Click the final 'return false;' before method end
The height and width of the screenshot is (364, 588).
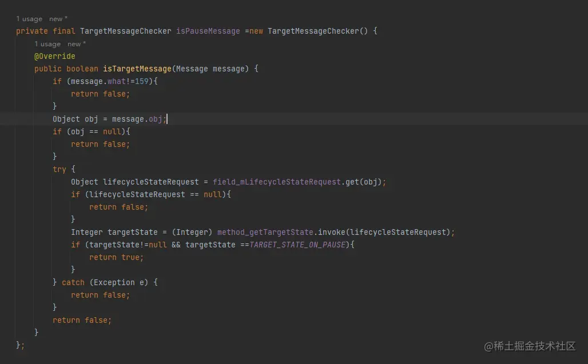click(82, 320)
